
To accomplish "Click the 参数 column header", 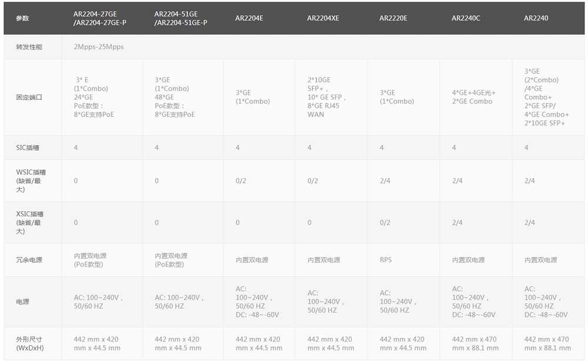I will (22, 18).
